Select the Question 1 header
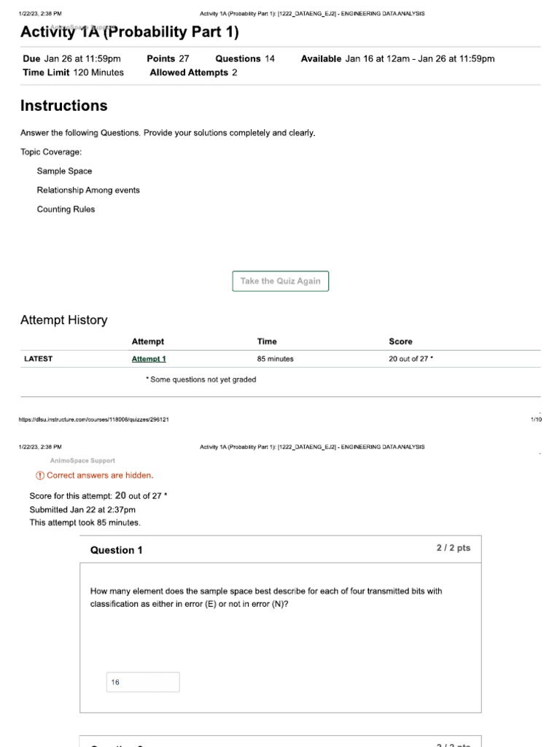The width and height of the screenshot is (560, 747). (x=116, y=550)
